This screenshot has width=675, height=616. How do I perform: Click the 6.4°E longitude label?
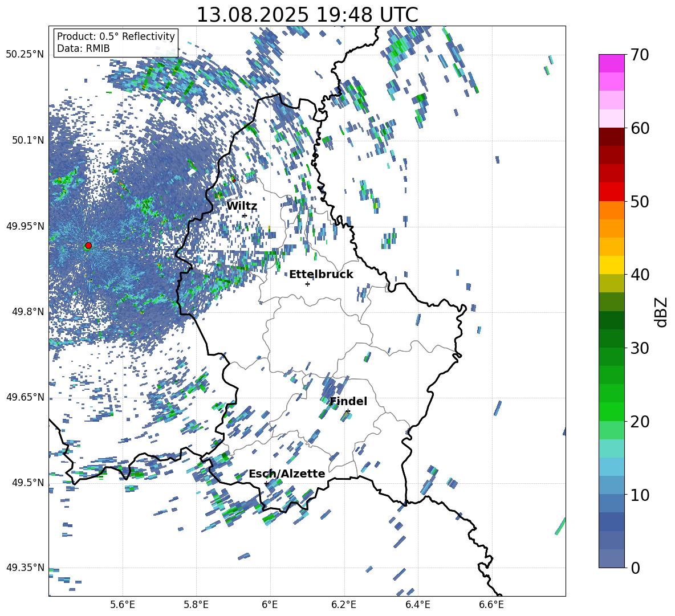(x=417, y=605)
